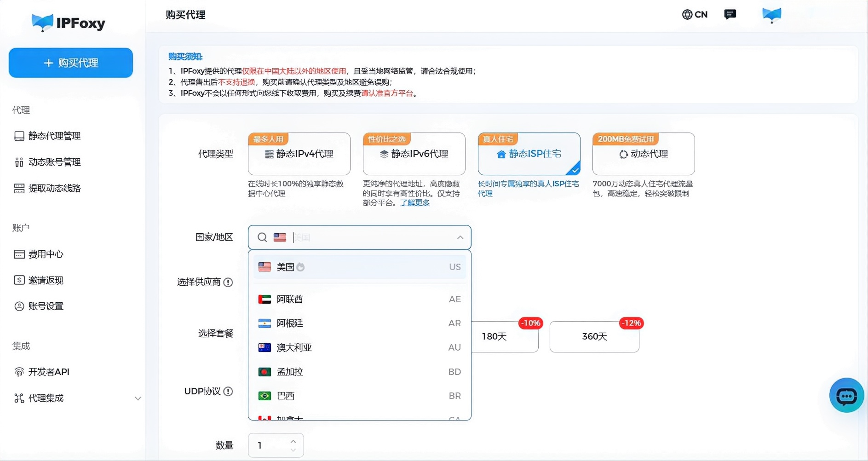
Task: Click the fox avatar in header
Action: tap(771, 15)
